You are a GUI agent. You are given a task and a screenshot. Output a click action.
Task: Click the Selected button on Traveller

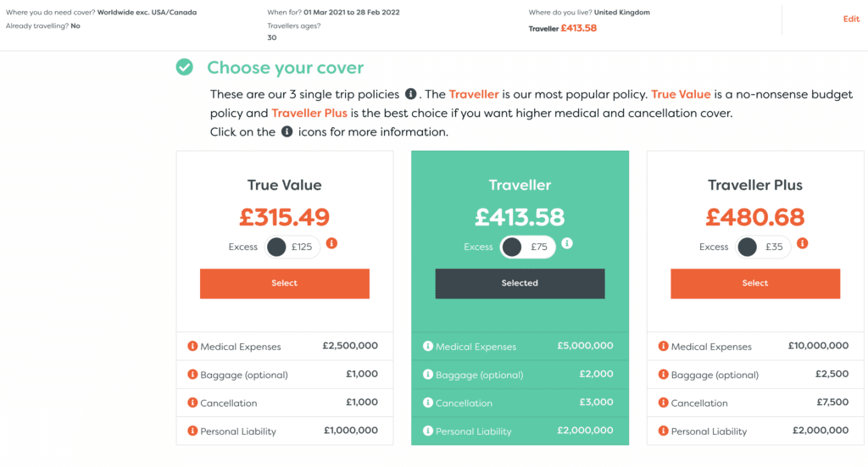coord(520,283)
